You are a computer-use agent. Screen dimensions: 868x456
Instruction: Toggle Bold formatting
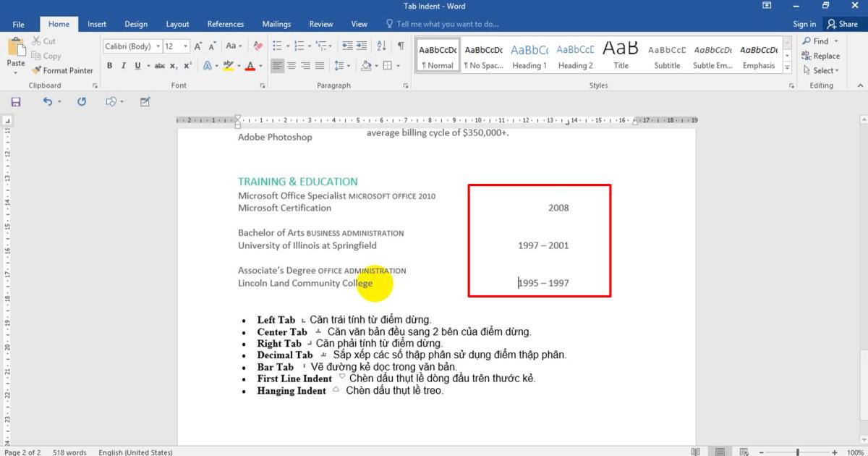[110, 66]
